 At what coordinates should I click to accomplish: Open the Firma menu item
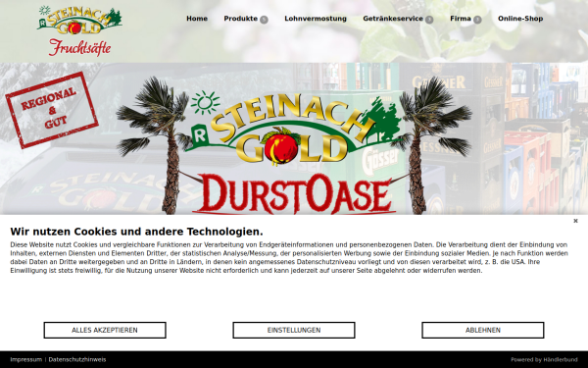(x=461, y=19)
